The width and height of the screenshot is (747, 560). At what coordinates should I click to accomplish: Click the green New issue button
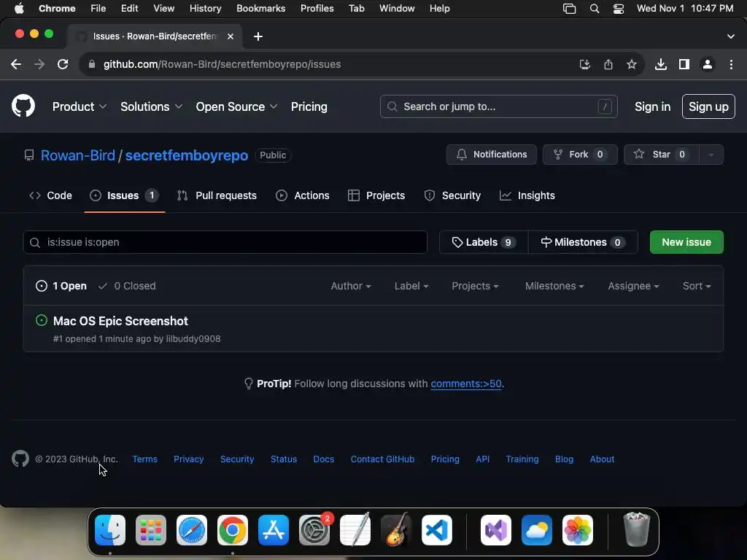click(686, 242)
